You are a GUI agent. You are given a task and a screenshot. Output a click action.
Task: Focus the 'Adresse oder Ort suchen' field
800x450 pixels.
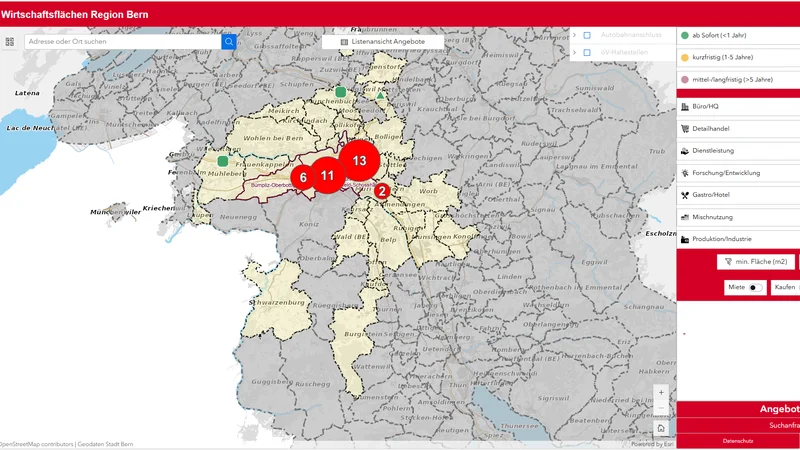point(122,42)
